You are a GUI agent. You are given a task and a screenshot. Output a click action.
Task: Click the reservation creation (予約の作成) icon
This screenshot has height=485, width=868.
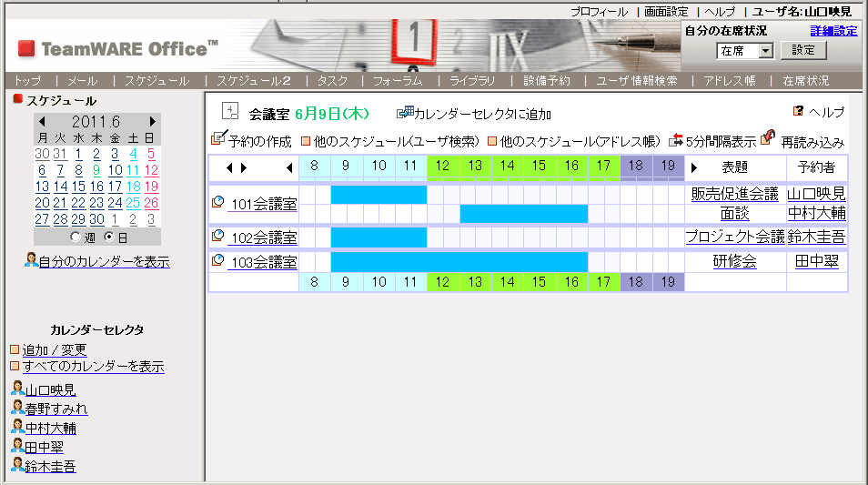point(217,139)
